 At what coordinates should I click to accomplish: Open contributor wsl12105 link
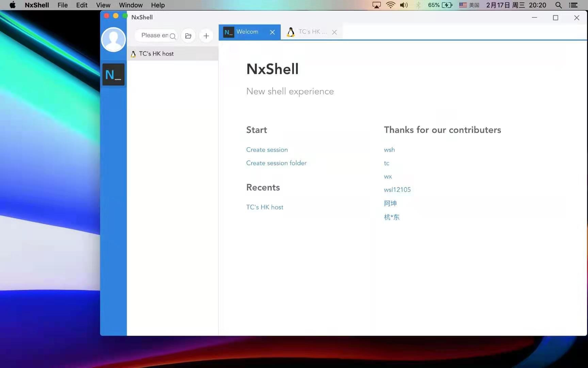pos(397,190)
